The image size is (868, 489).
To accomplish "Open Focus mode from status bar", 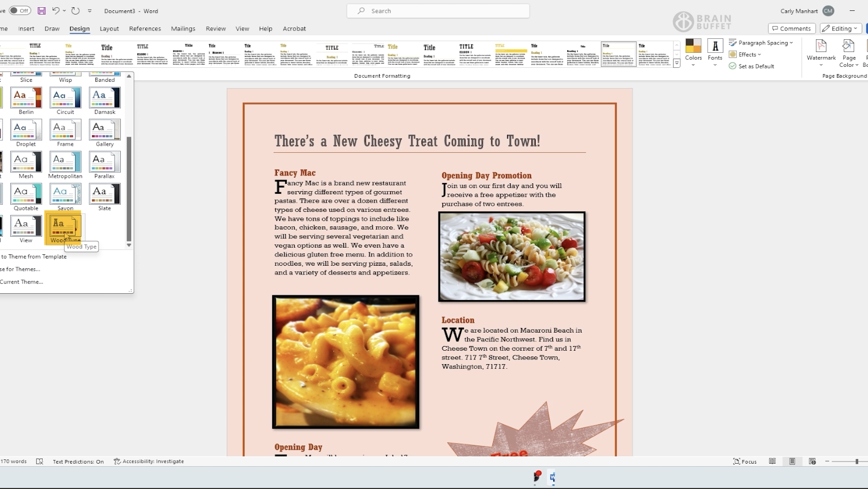I will (x=745, y=462).
